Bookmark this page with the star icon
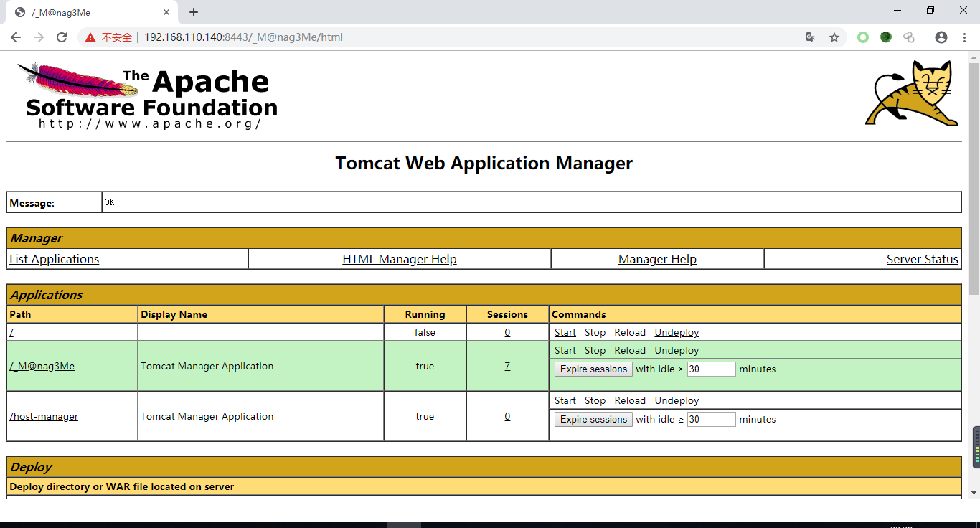Image resolution: width=980 pixels, height=528 pixels. tap(834, 37)
